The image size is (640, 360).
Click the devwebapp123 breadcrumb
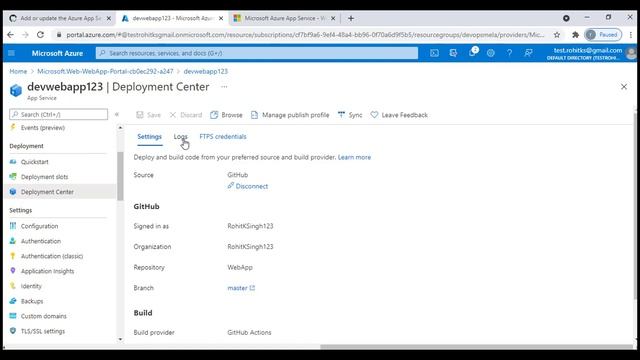pyautogui.click(x=206, y=71)
